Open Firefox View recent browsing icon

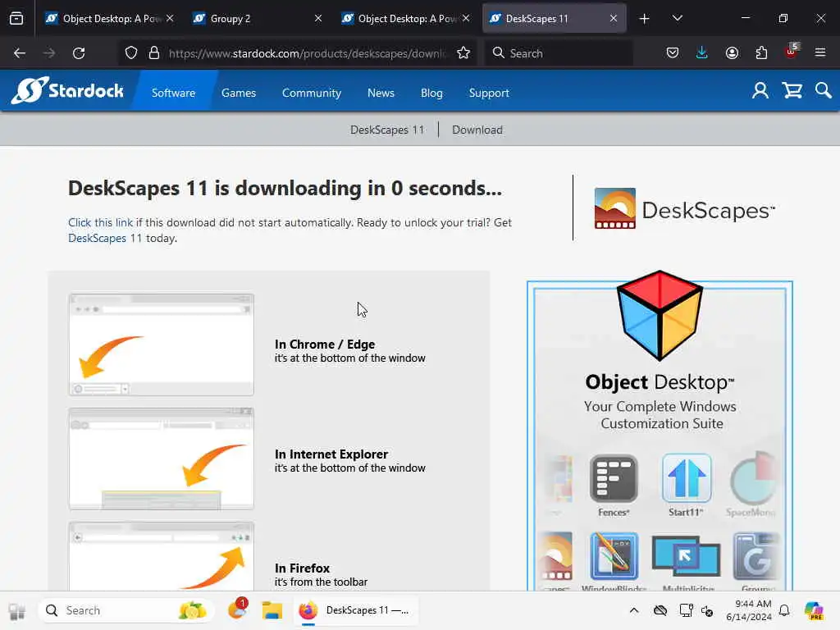point(16,19)
